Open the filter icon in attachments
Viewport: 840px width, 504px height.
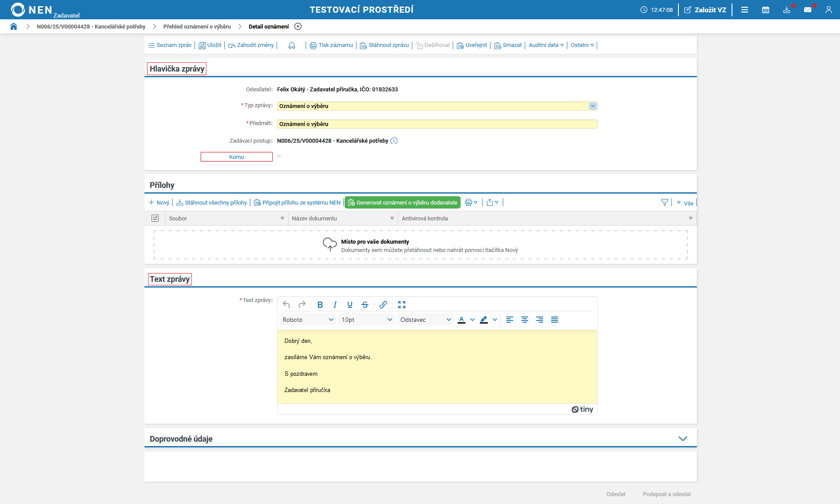pos(664,202)
